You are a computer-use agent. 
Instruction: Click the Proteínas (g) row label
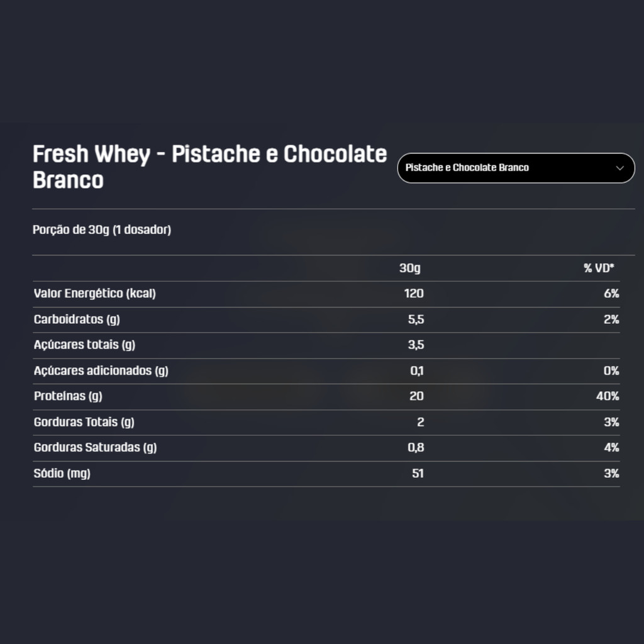[68, 396]
